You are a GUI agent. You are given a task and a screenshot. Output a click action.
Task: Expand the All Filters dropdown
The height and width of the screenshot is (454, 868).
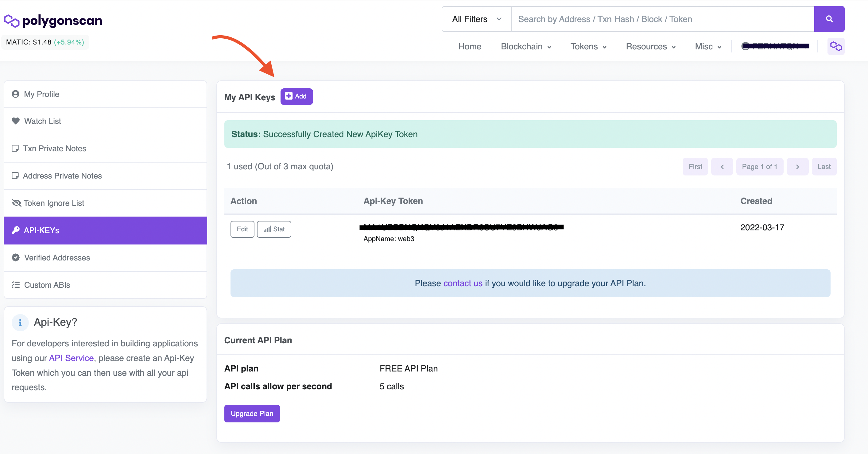pos(476,19)
